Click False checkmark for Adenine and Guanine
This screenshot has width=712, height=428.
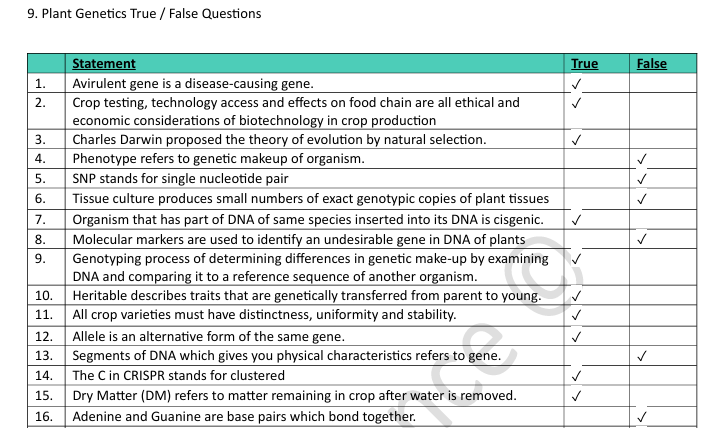[642, 416]
